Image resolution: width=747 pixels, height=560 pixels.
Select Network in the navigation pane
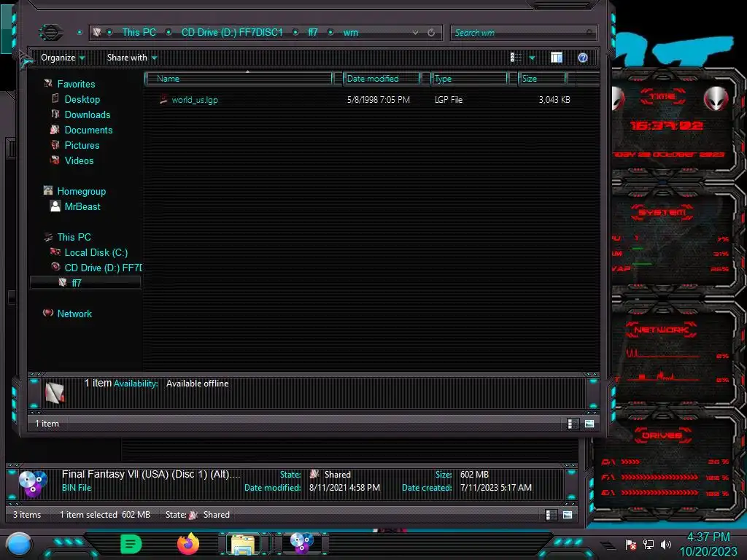[x=75, y=314]
